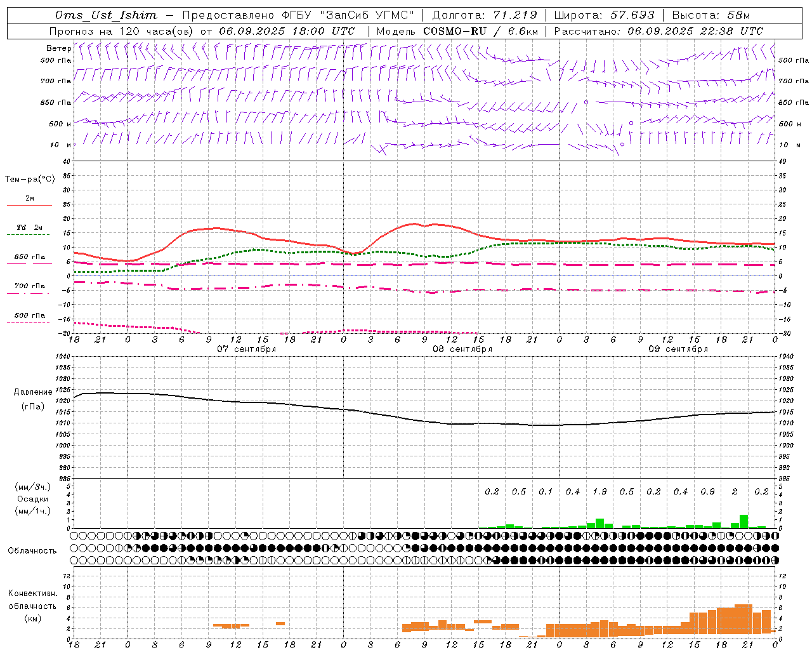
Task: Select the Td 2м dew point legend entry
Action: [30, 227]
